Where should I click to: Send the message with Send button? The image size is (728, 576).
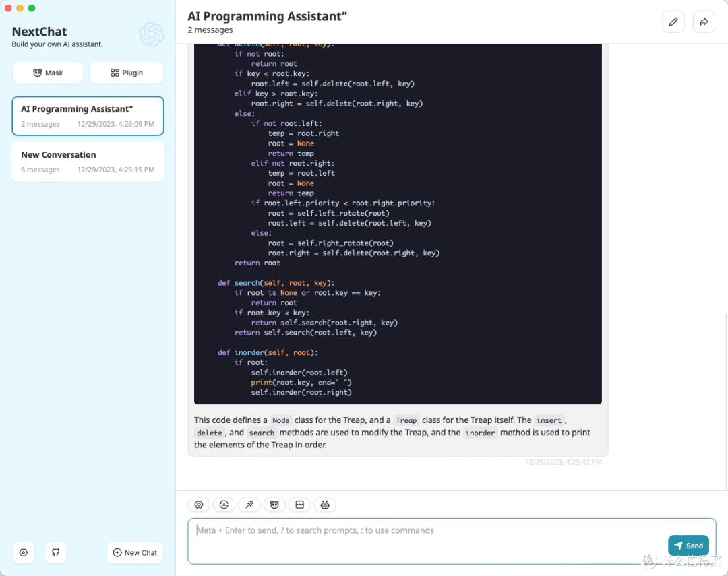(x=688, y=546)
